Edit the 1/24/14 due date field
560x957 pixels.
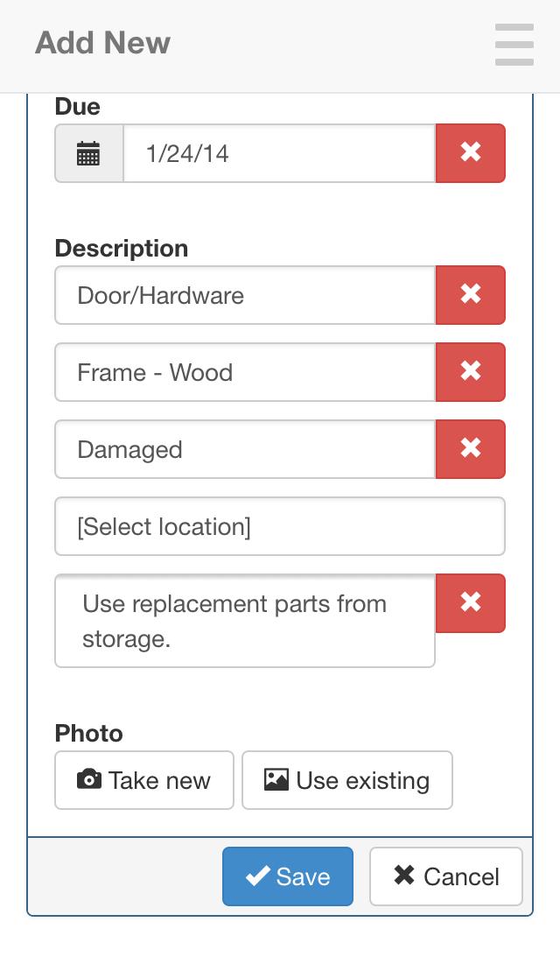[x=280, y=154]
